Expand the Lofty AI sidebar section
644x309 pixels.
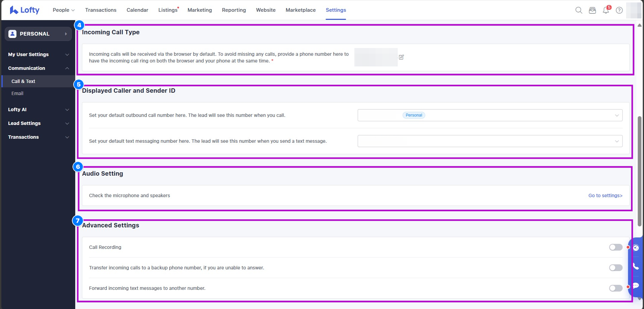38,109
